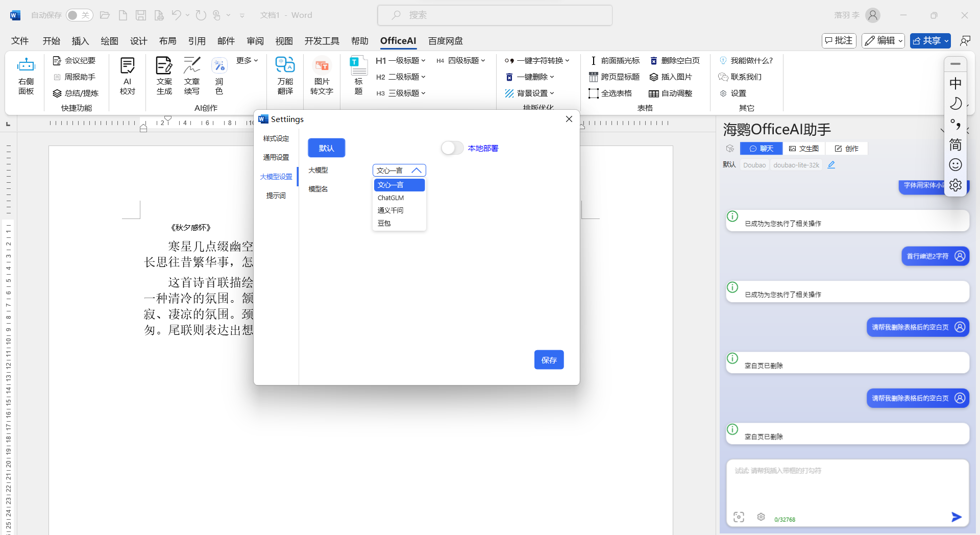Choose 通义千问 from model list
The image size is (980, 535).
(x=399, y=210)
